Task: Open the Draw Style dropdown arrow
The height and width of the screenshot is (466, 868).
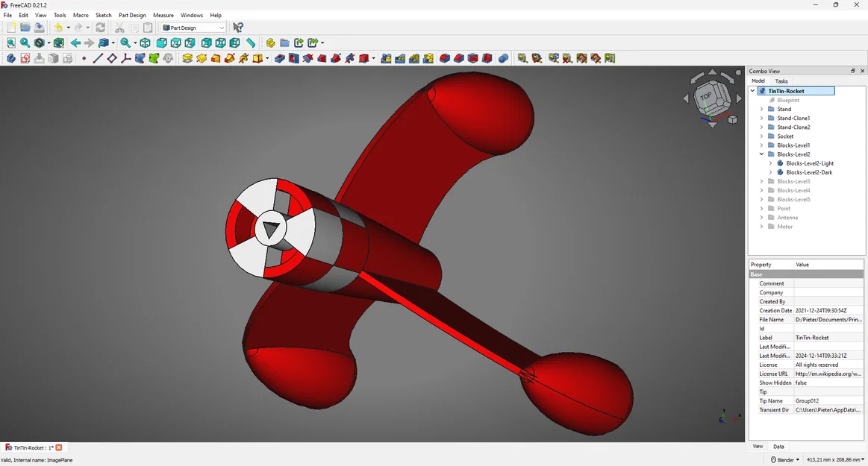Action: tap(49, 42)
